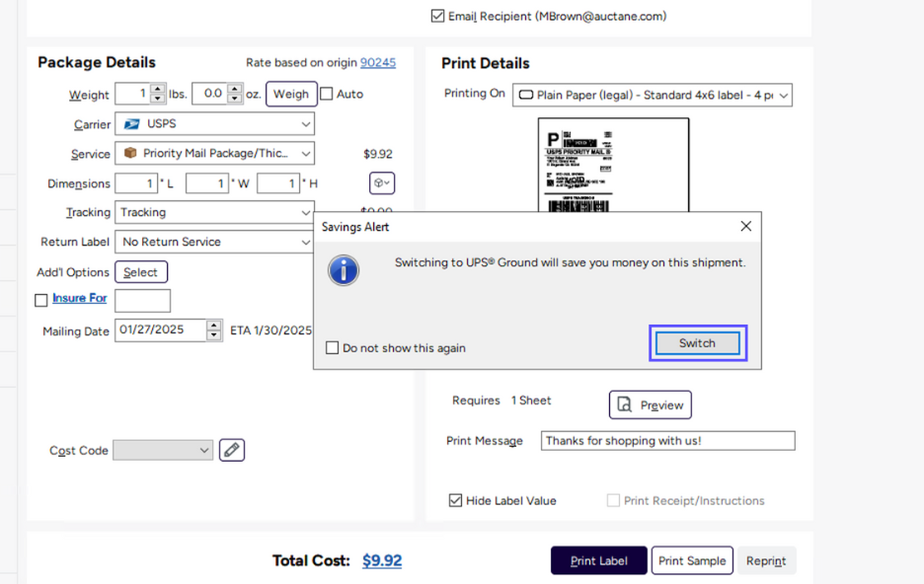
Task: Click the blue info icon in Savings Alert
Action: 344,269
